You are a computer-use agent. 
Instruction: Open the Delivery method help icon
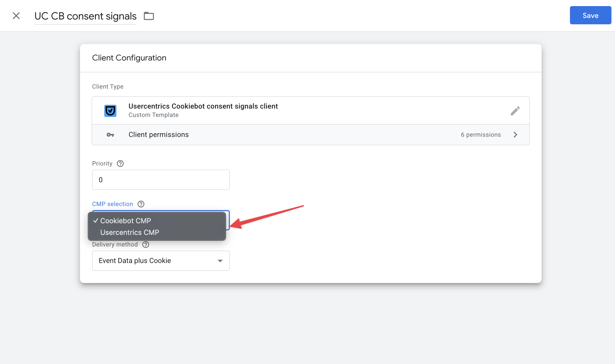146,245
